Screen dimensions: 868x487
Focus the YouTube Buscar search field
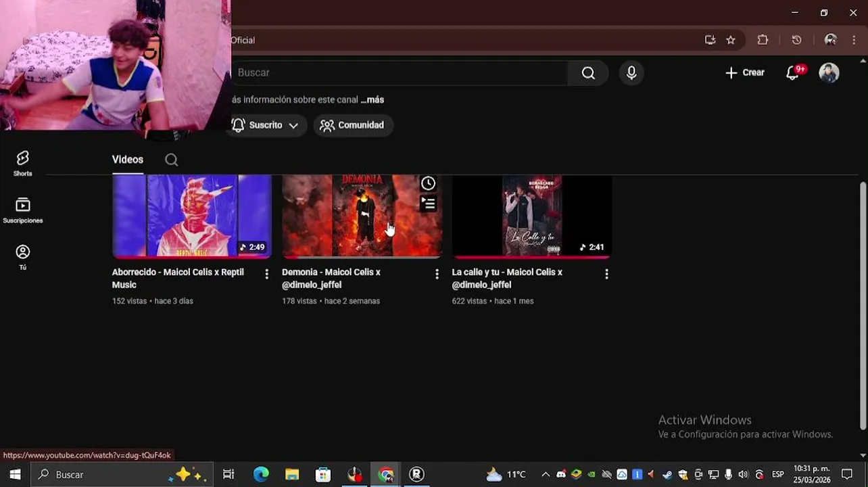(399, 73)
